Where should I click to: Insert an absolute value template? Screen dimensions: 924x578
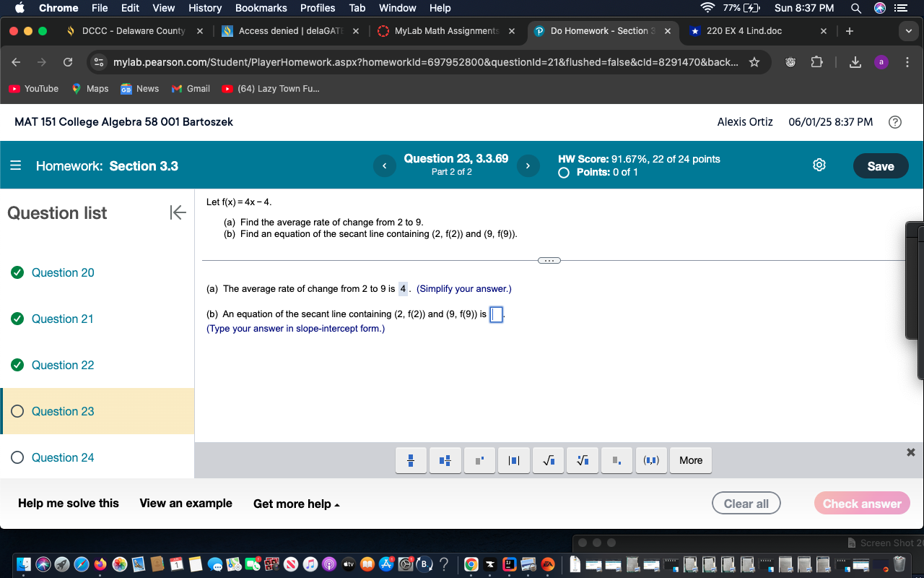pyautogui.click(x=514, y=460)
